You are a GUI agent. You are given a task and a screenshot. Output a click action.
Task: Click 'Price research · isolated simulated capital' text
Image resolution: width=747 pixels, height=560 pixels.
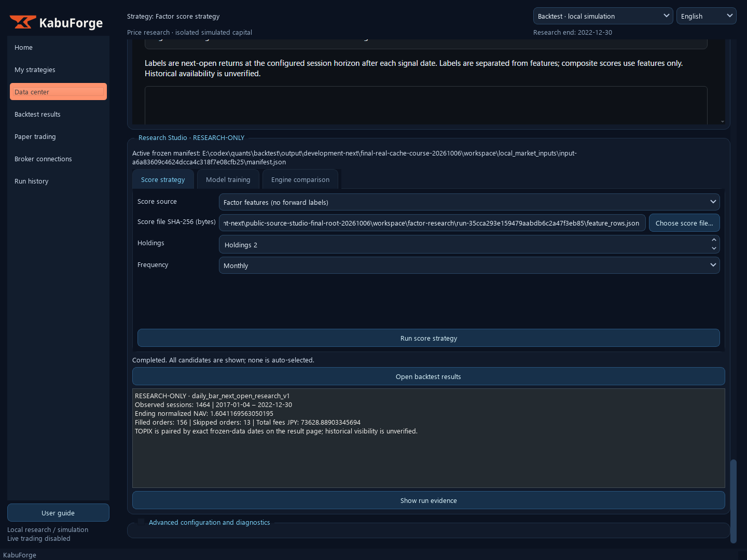point(189,32)
